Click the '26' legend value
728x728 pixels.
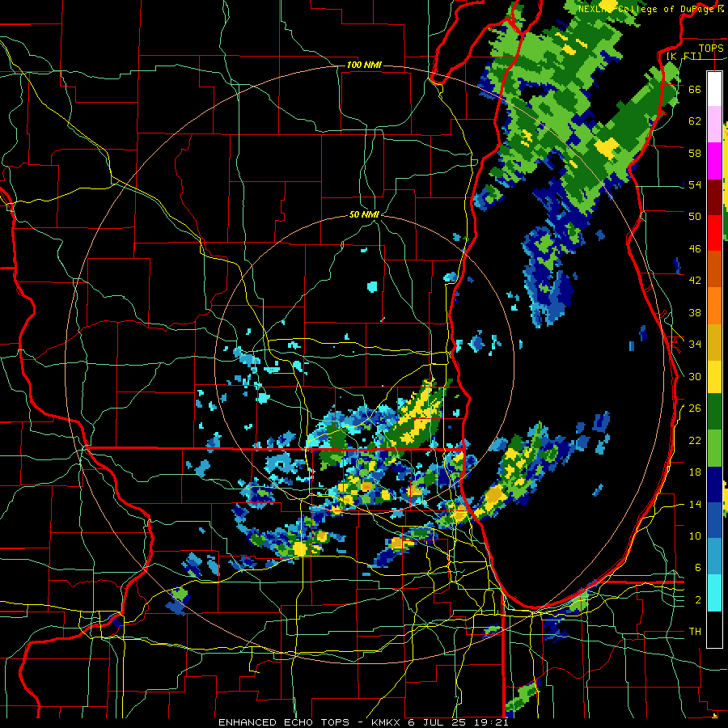pos(695,408)
